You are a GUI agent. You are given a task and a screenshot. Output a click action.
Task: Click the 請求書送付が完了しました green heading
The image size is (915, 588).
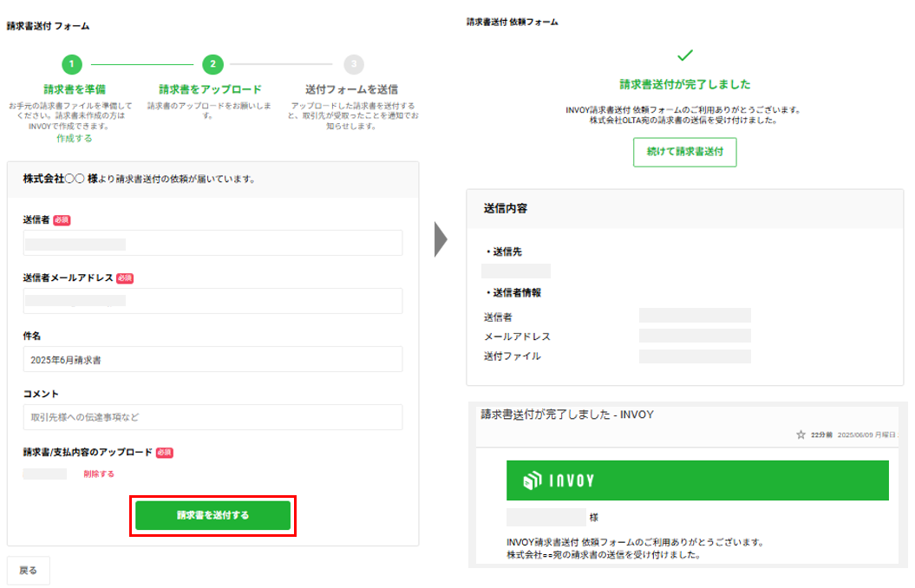685,84
